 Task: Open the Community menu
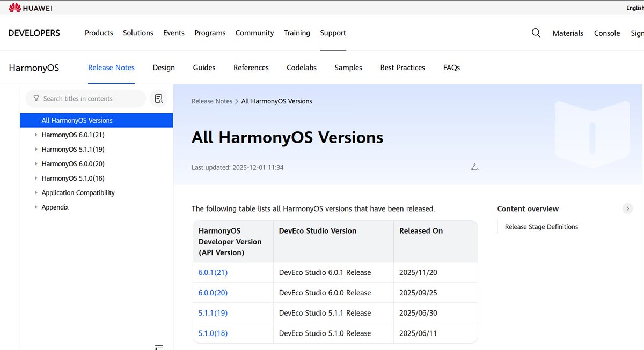pos(254,33)
